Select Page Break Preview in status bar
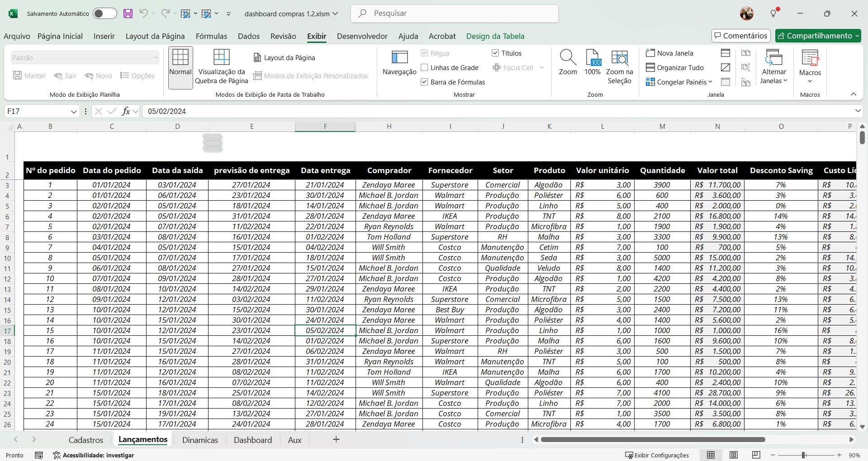Screen dimensions: 868x461 (x=756, y=455)
